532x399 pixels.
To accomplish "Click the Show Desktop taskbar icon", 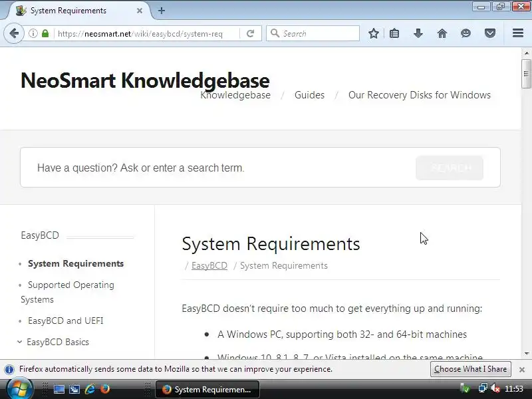I will point(59,389).
